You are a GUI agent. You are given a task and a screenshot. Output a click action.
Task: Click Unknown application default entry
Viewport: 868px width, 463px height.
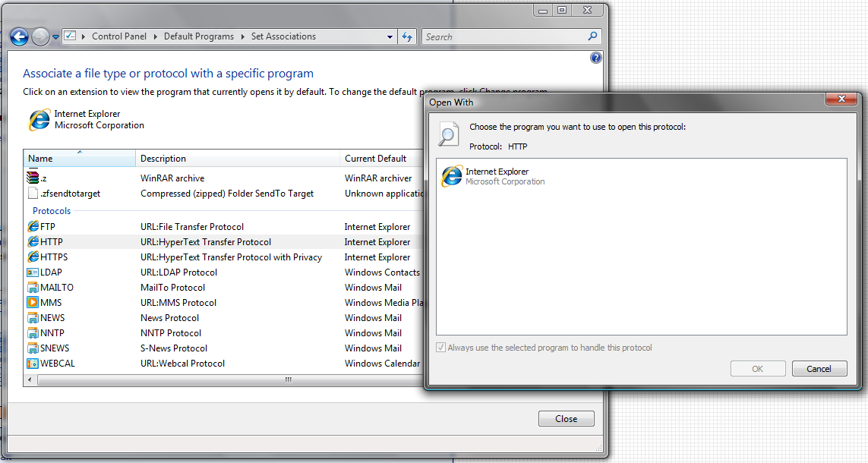click(x=384, y=194)
